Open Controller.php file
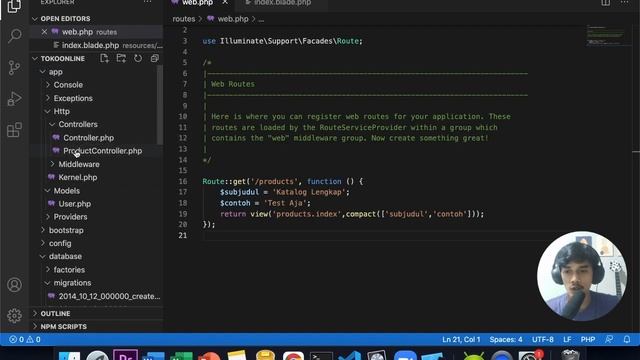The image size is (640, 360). pos(88,138)
